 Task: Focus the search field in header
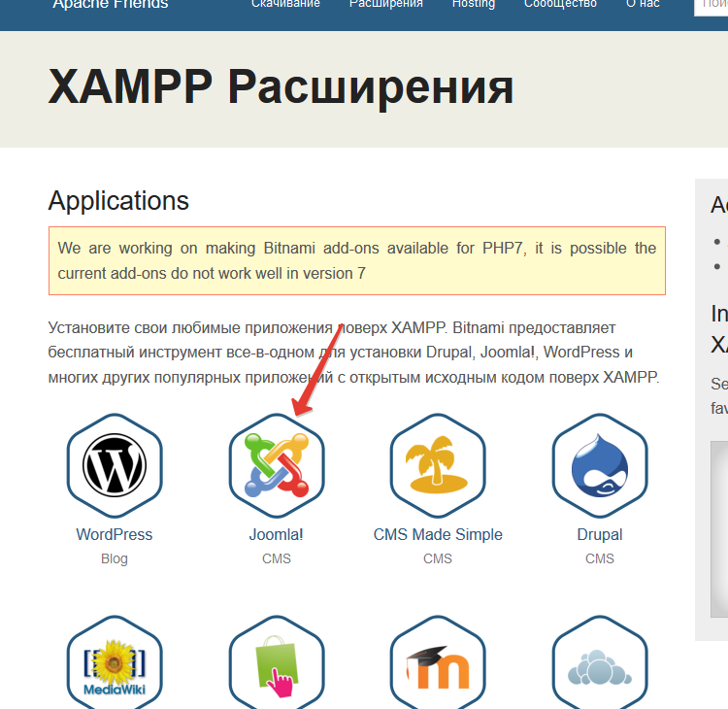click(711, 7)
